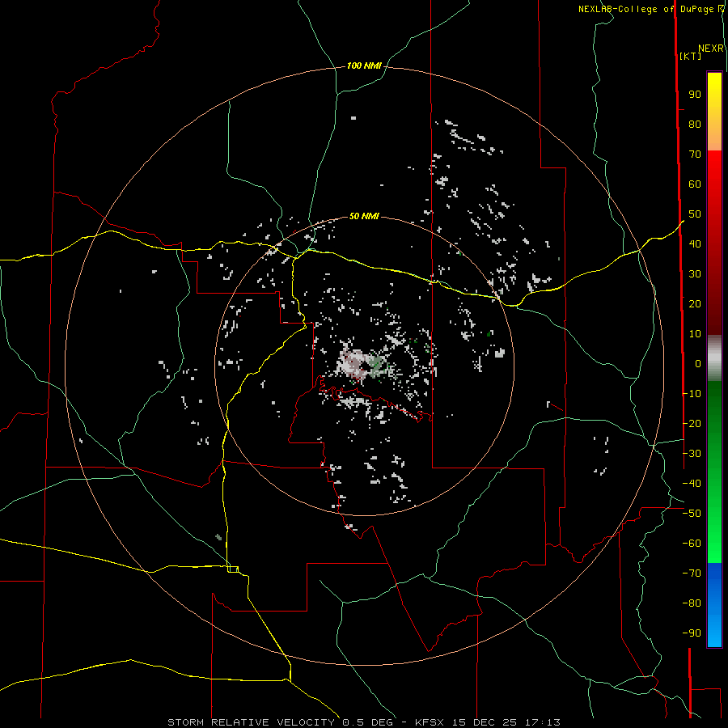Click the -70 knots scale label

pos(692,574)
